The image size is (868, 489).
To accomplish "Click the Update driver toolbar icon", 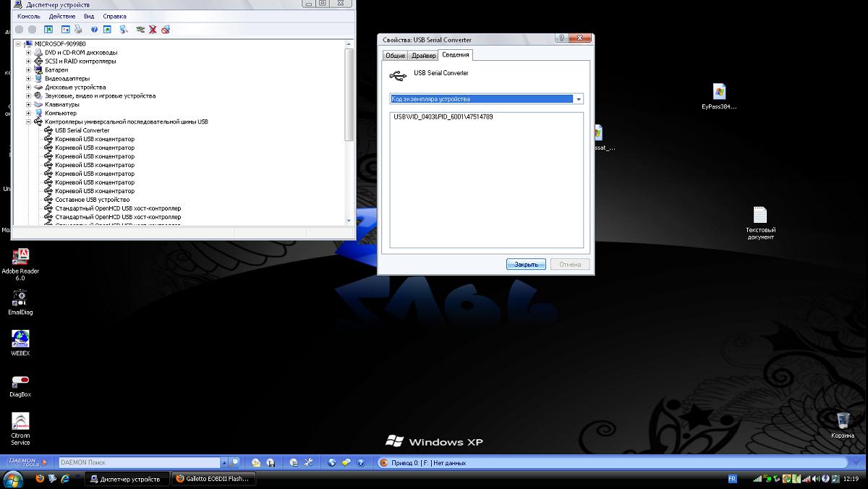I will point(140,29).
